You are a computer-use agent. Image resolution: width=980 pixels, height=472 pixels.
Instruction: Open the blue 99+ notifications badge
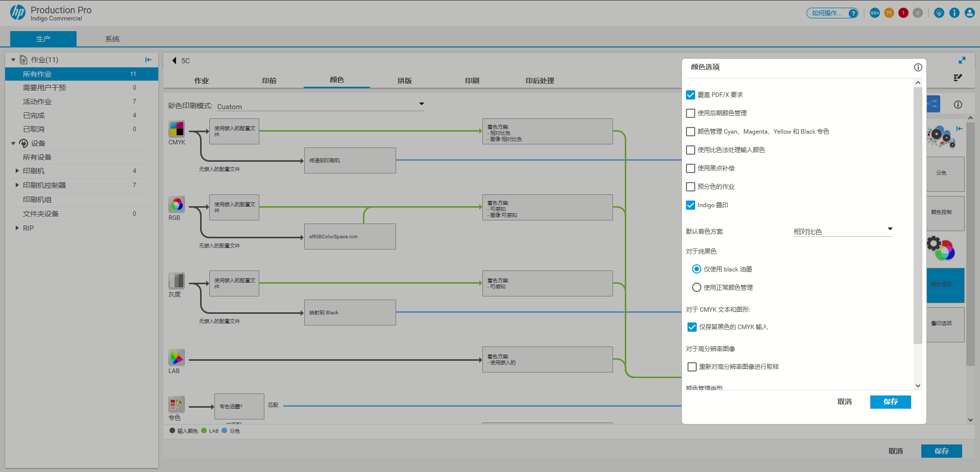(875, 13)
